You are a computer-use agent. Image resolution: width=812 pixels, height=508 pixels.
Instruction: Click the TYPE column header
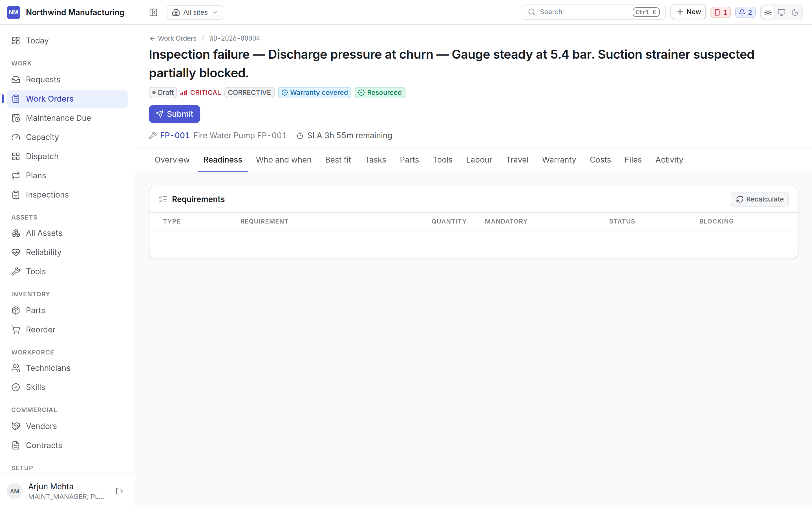coord(171,222)
